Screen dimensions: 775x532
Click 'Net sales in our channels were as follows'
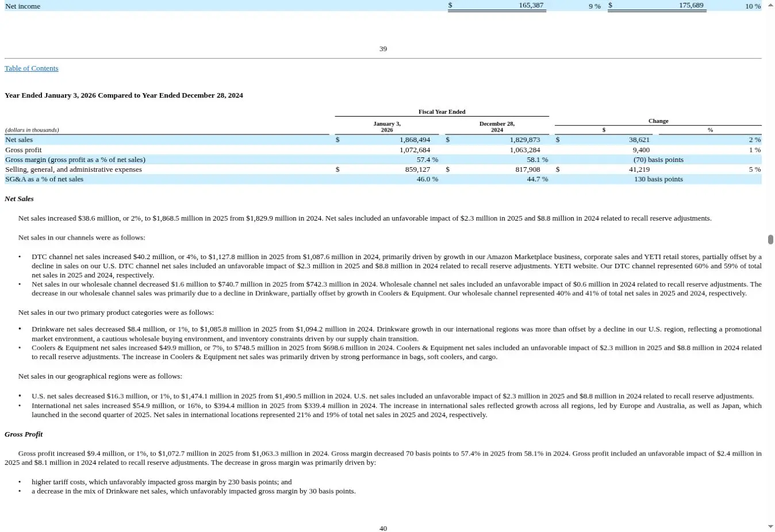pyautogui.click(x=82, y=237)
